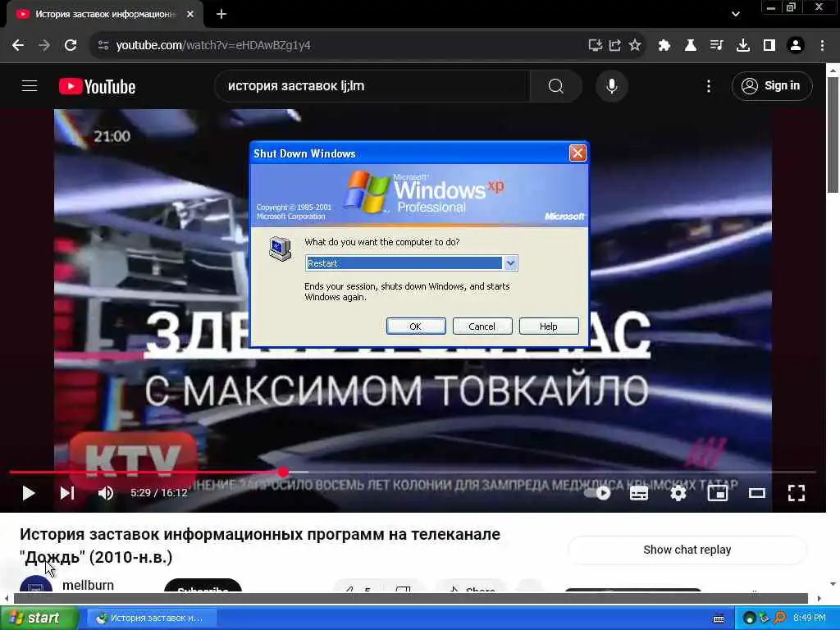
Task: Toggle autoplay switch
Action: (597, 493)
